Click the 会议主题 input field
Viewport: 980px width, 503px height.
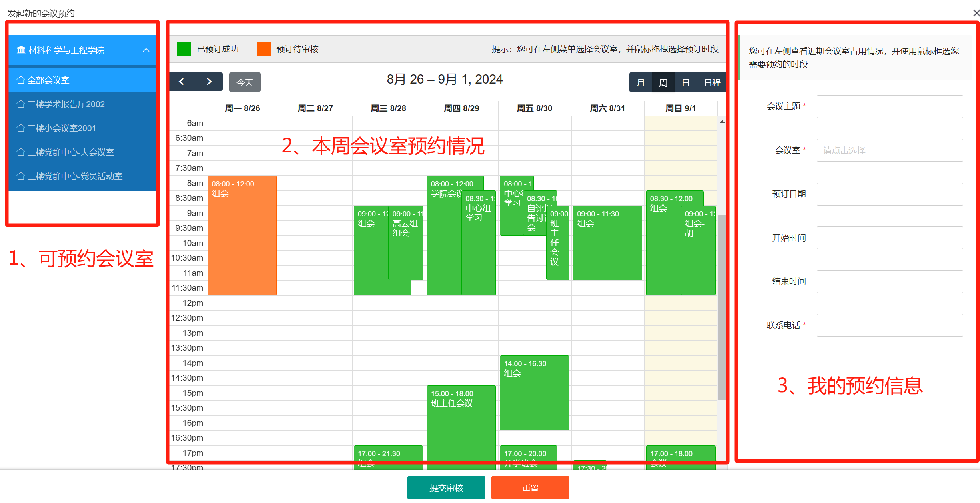[889, 106]
